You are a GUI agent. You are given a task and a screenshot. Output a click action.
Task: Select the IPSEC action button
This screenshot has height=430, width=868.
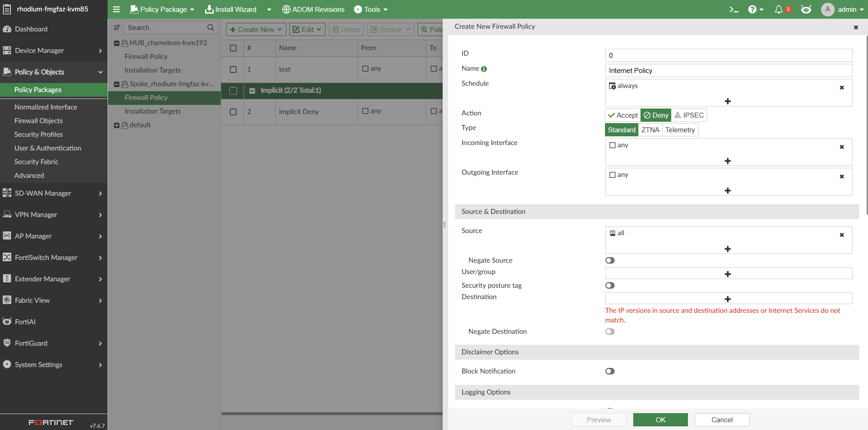click(689, 115)
